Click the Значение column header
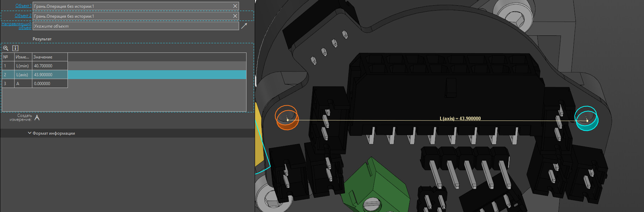Image resolution: width=644 pixels, height=212 pixels. tap(49, 57)
